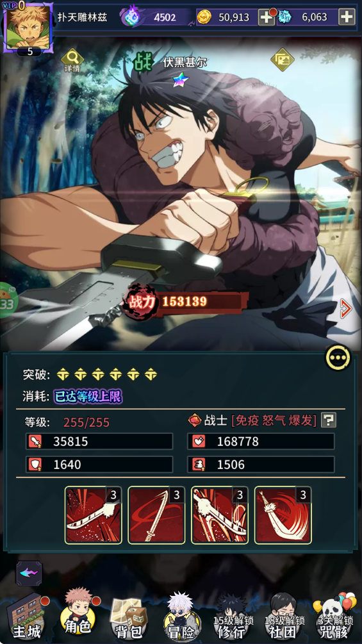Tap the 已达等级上限 level cap label
This screenshot has height=644, width=362.
click(x=88, y=397)
